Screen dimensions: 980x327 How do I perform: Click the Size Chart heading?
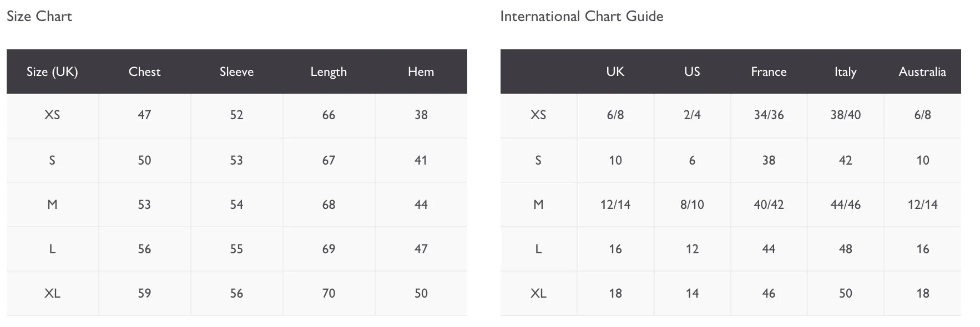click(39, 16)
